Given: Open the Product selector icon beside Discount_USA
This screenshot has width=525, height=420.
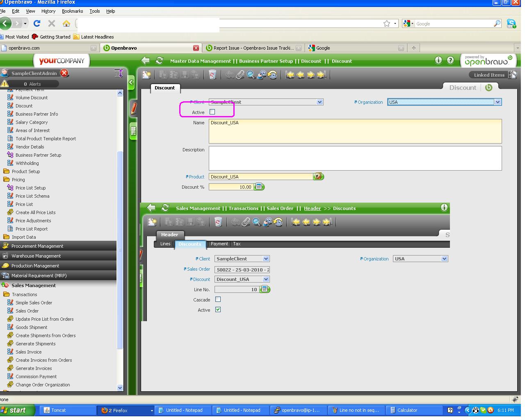Looking at the screenshot, I should [x=319, y=176].
